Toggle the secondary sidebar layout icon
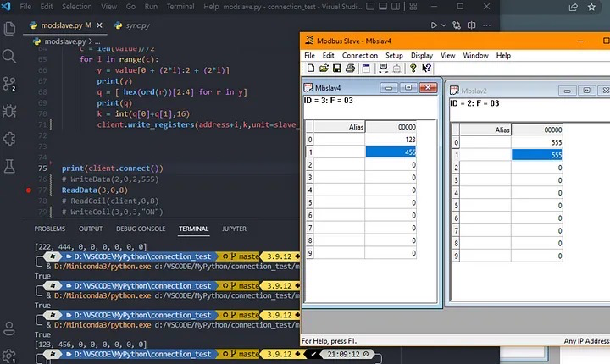The width and height of the screenshot is (610, 364). tap(396, 6)
